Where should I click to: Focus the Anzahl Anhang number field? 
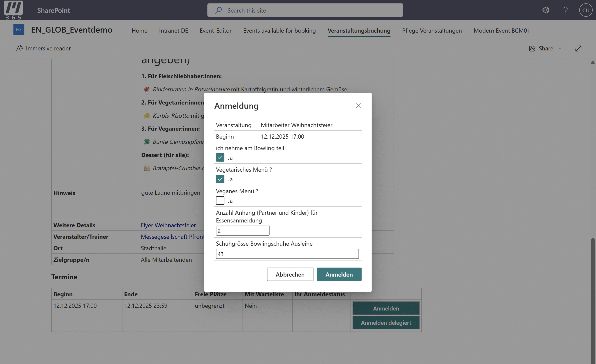pos(242,230)
